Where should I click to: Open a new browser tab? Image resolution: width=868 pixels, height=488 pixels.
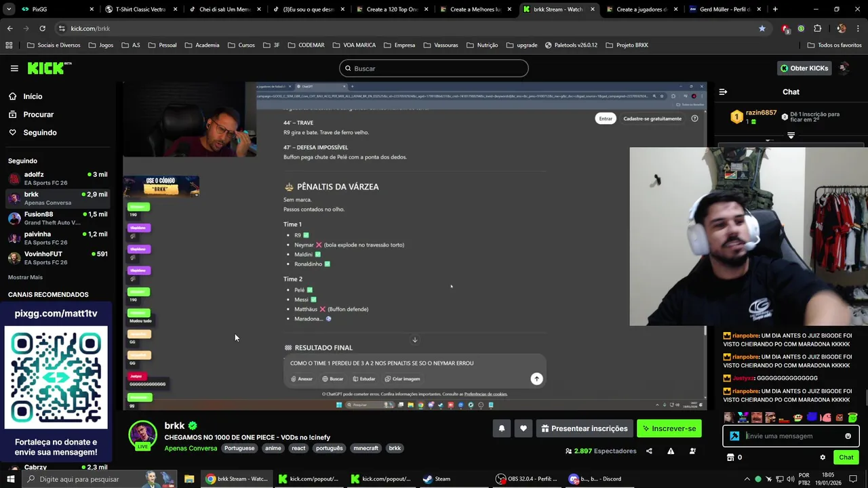pyautogui.click(x=775, y=9)
